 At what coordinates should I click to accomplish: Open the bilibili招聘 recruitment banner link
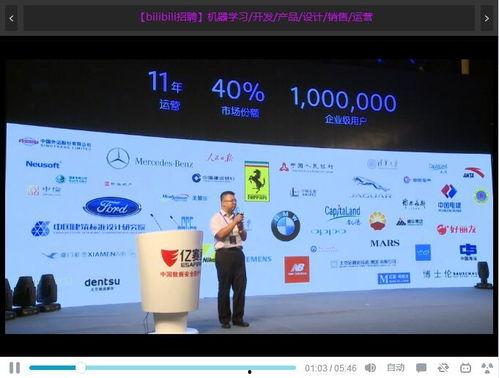point(256,17)
